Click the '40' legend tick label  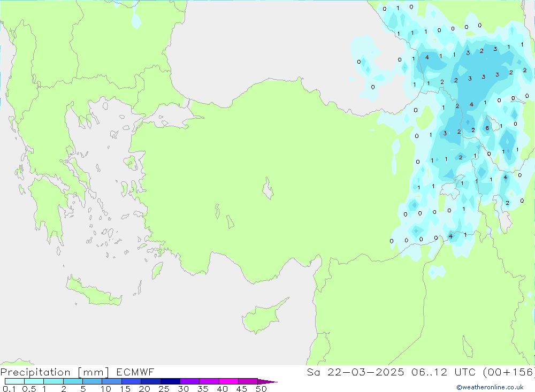pos(223,389)
